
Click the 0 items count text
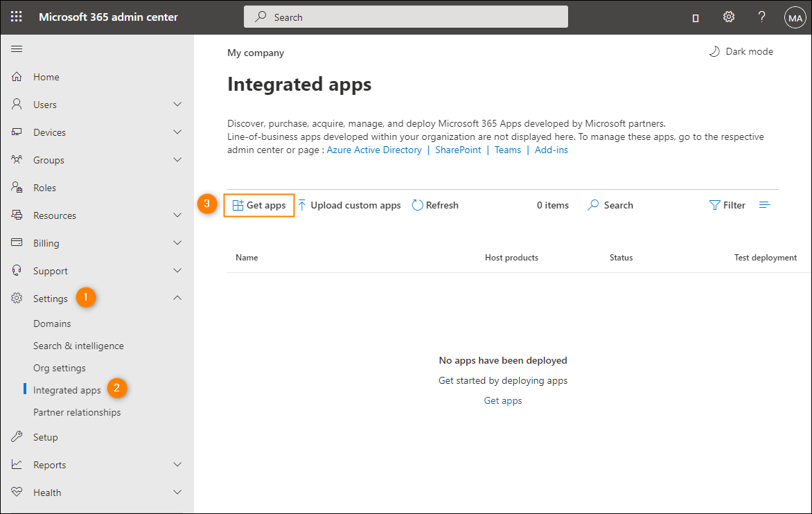click(553, 205)
